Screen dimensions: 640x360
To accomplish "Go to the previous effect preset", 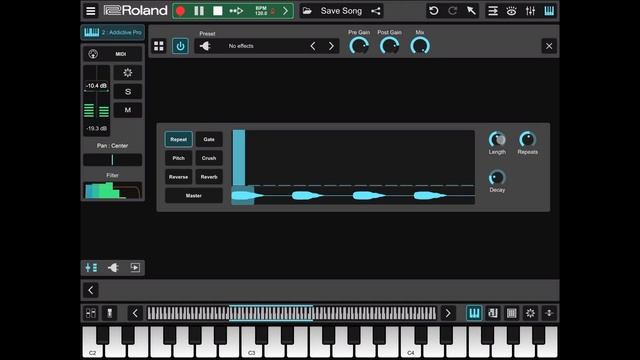I will [x=313, y=46].
